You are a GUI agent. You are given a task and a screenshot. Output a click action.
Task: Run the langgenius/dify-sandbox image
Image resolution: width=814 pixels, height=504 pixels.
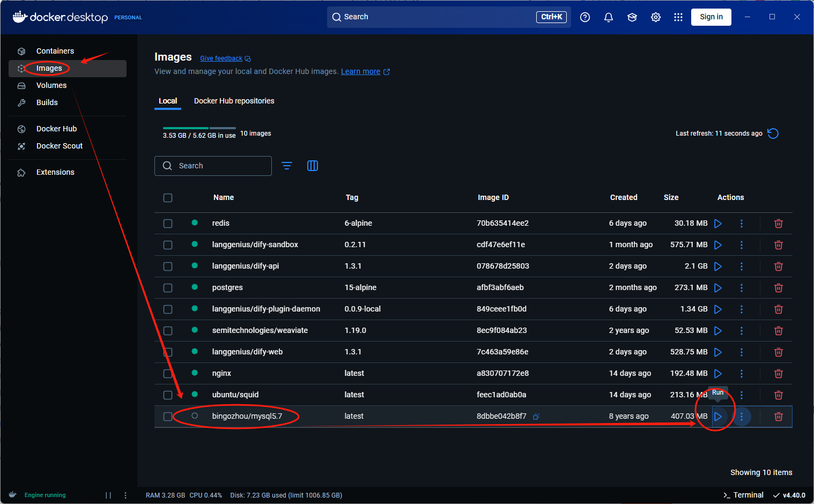pos(718,245)
